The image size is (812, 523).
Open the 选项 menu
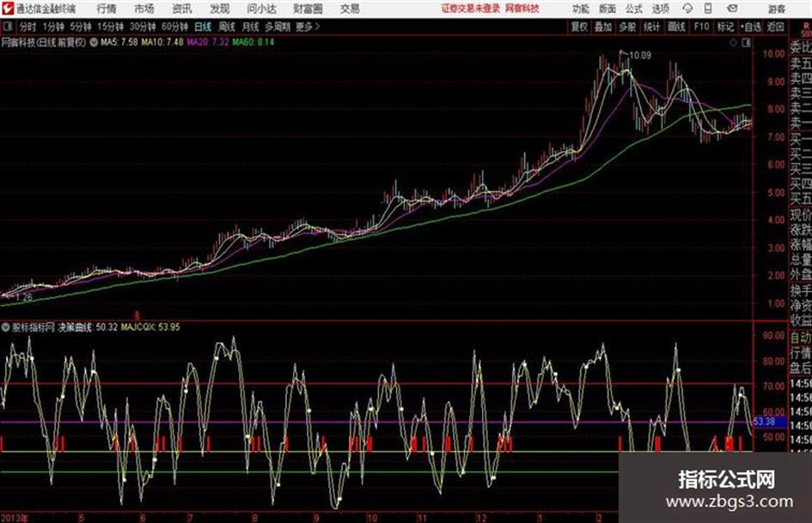[660, 9]
